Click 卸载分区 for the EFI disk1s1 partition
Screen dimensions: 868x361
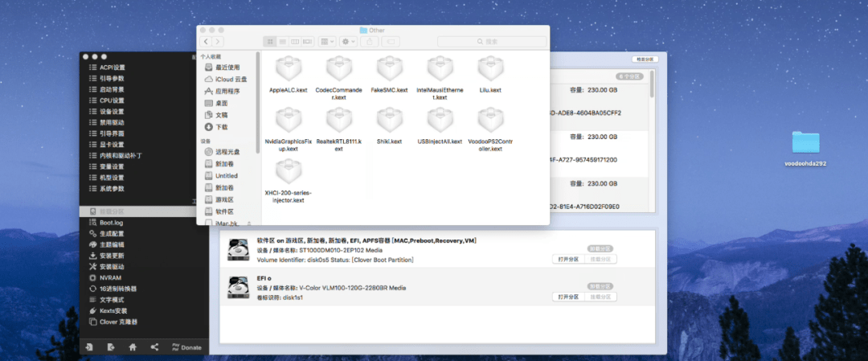pyautogui.click(x=601, y=286)
